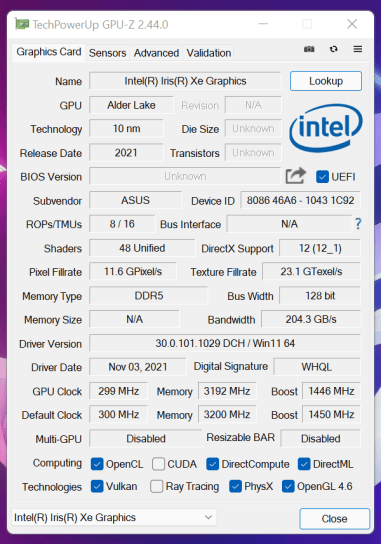
Task: Toggle the DirectML checkbox
Action: [x=304, y=464]
